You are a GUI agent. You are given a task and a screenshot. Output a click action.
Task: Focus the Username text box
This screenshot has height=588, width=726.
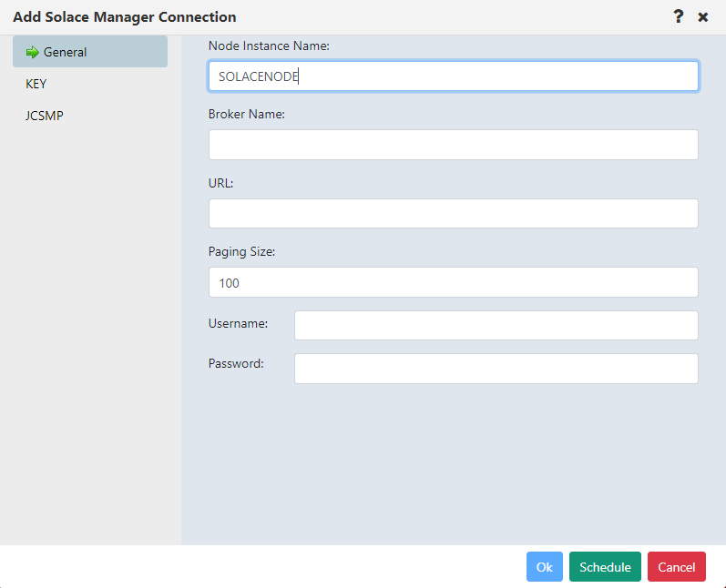pos(496,325)
